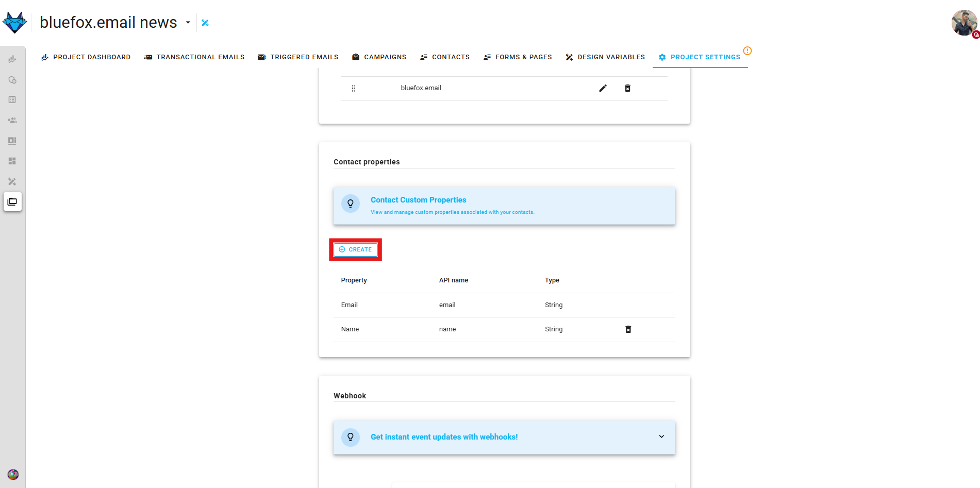Image resolution: width=980 pixels, height=488 pixels.
Task: Open the Campaigns tab
Action: point(379,57)
